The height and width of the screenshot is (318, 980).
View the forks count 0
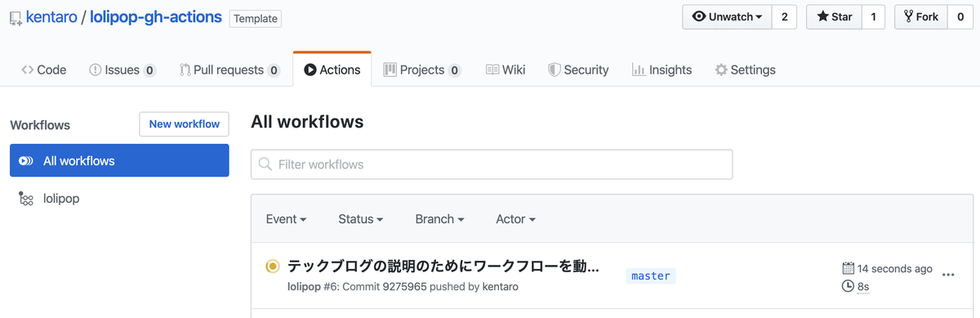tap(960, 16)
